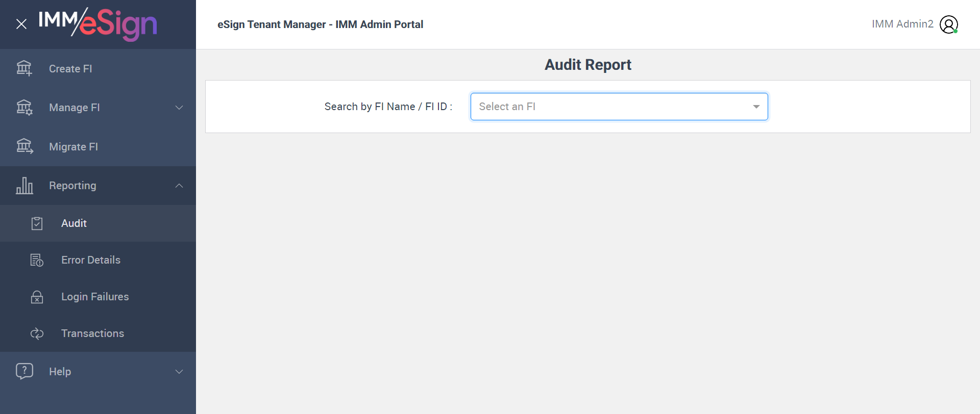Image resolution: width=980 pixels, height=414 pixels.
Task: Open the Error Details report
Action: pyautogui.click(x=91, y=260)
